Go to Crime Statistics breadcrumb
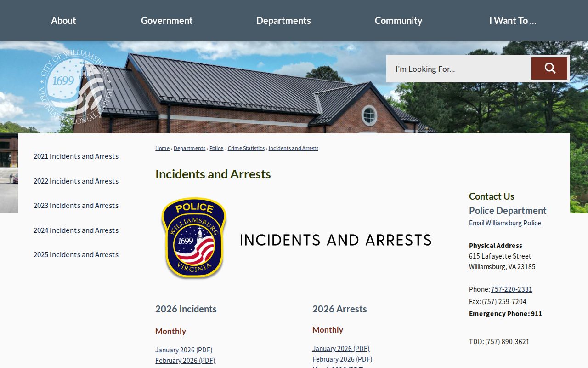The image size is (588, 368). click(x=246, y=148)
